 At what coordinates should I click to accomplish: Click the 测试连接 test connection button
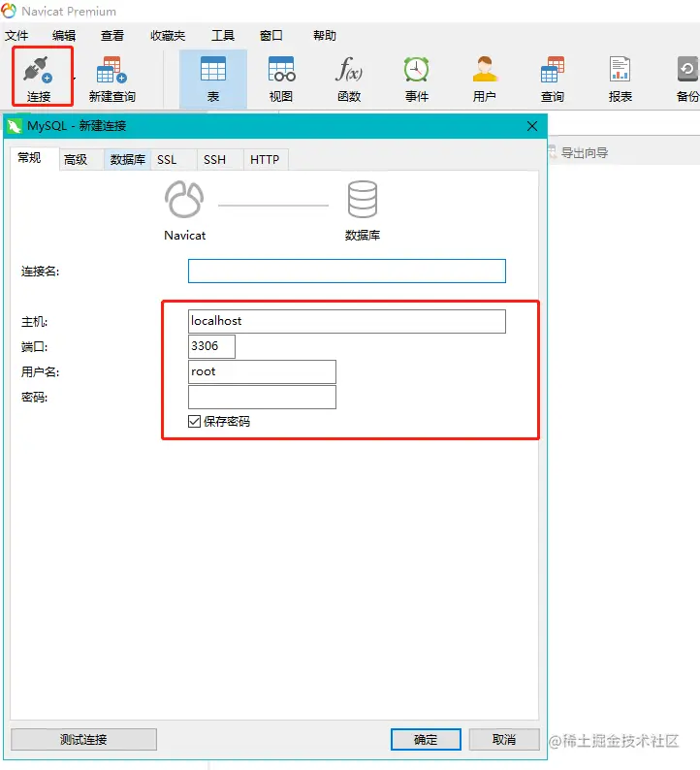tap(83, 740)
